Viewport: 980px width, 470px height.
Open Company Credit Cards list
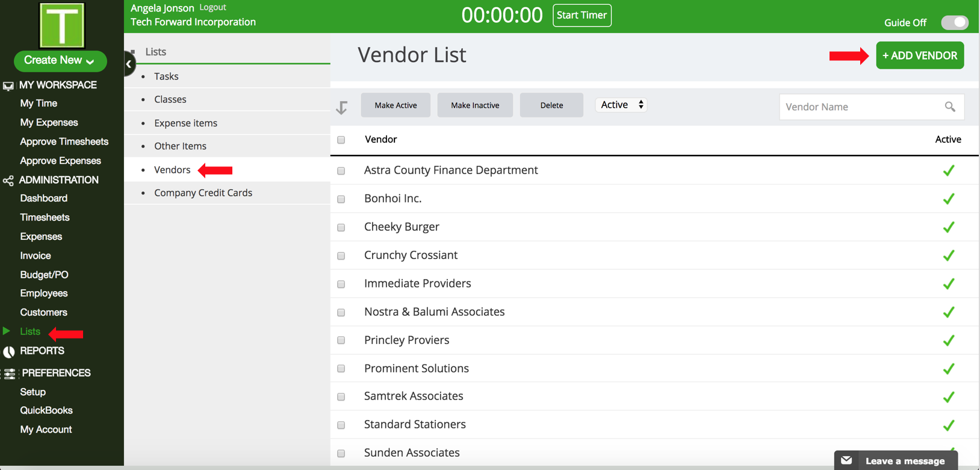203,193
